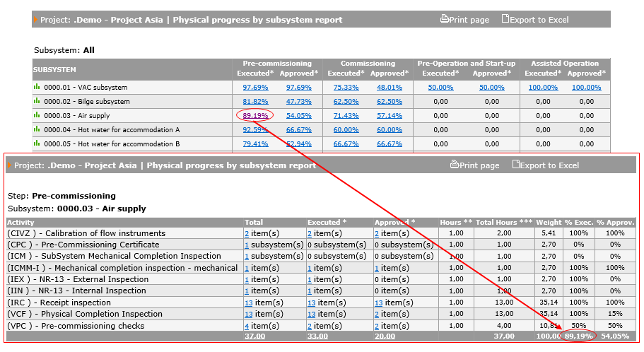Click bar chart icon for VAC subsystem
Image resolution: width=644 pixels, height=352 pixels.
tap(37, 87)
